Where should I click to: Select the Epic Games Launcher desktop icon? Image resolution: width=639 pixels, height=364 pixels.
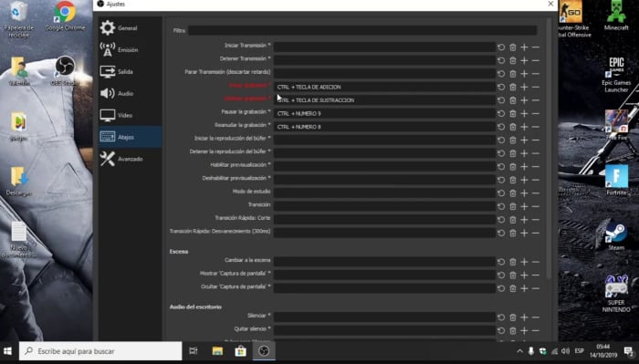[x=616, y=75]
